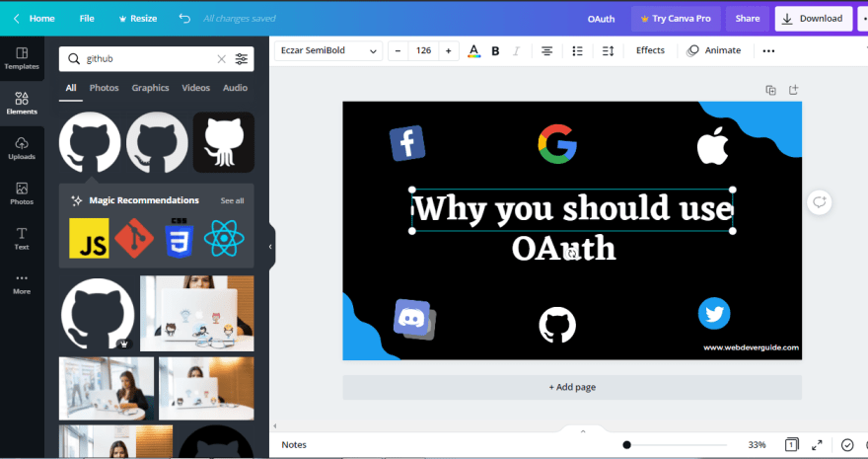Toggle italic formatting
Image resolution: width=868 pixels, height=459 pixels.
[x=516, y=51]
